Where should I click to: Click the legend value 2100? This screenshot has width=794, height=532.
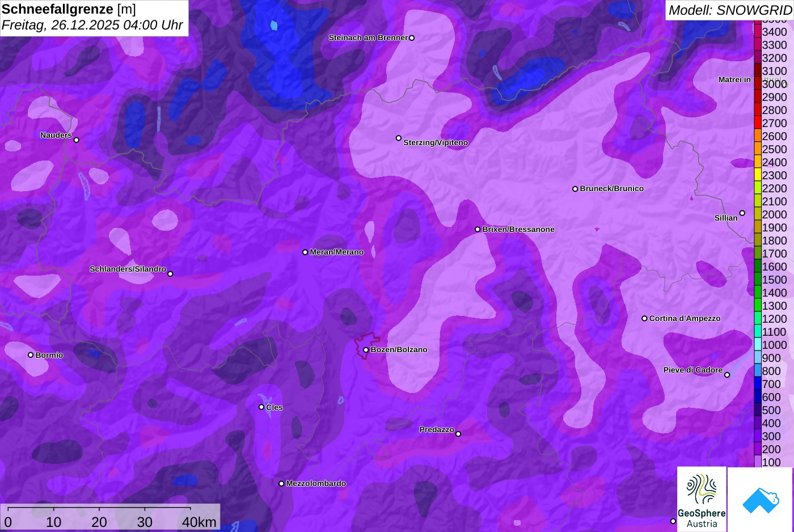tap(775, 201)
